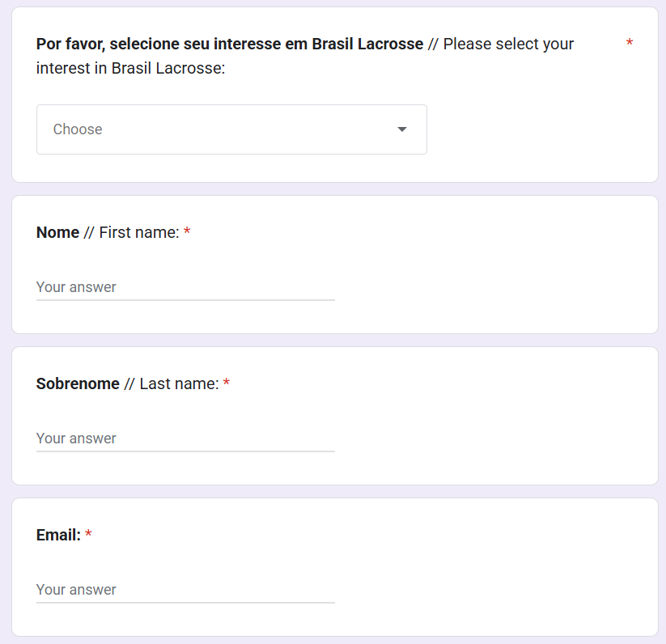666x644 pixels.
Task: Focus the Last name answer field
Action: (x=185, y=439)
